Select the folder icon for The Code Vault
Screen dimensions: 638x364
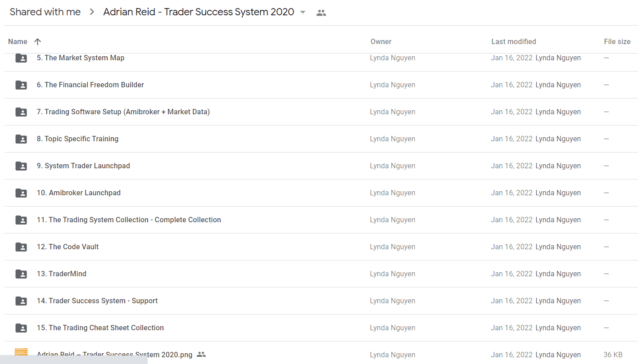[x=21, y=247]
